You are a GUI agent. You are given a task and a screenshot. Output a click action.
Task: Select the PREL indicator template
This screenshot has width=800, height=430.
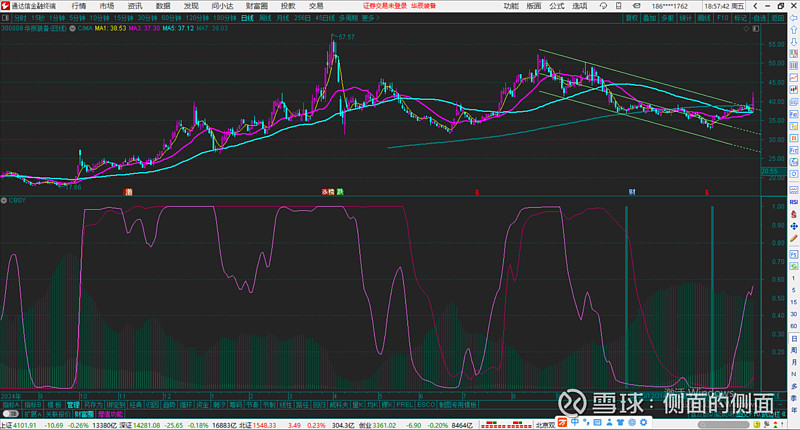click(x=405, y=404)
